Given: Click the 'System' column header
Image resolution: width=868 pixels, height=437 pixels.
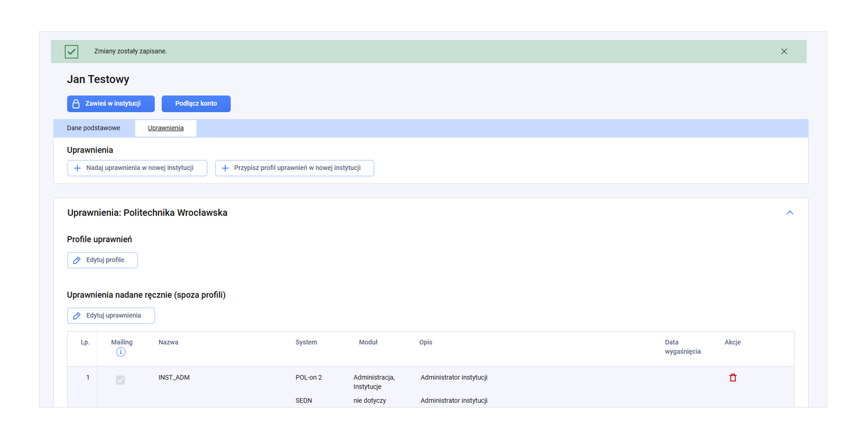Looking at the screenshot, I should click(x=306, y=343).
